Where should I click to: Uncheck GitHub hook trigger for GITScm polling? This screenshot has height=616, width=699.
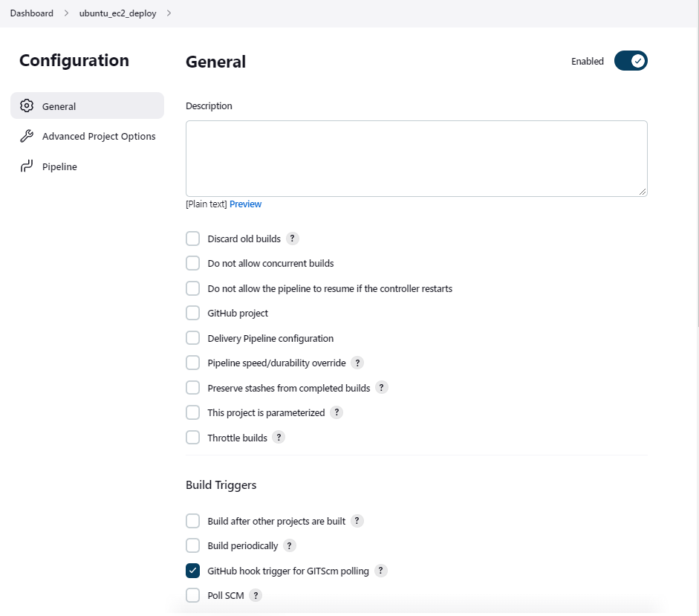(192, 571)
